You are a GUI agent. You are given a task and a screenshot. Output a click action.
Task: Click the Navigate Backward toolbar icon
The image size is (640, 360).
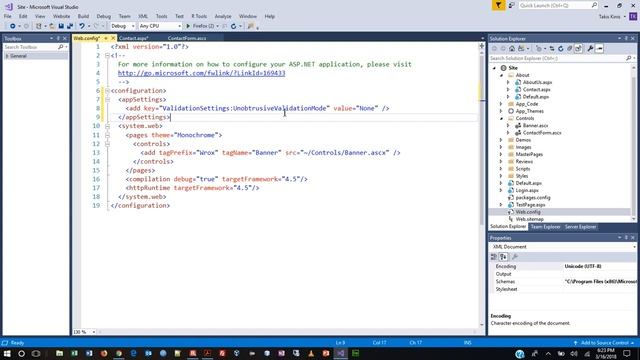[13, 26]
